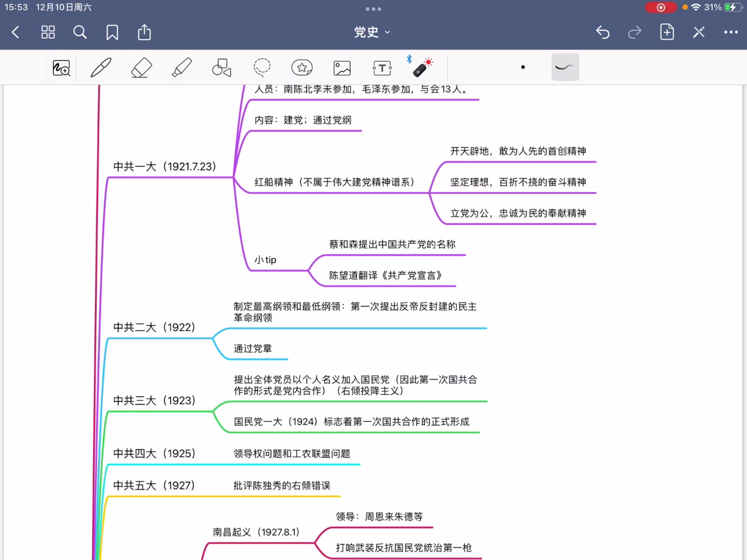Image resolution: width=747 pixels, height=560 pixels.
Task: Tap the battery indicator in status bar
Action: [x=733, y=7]
